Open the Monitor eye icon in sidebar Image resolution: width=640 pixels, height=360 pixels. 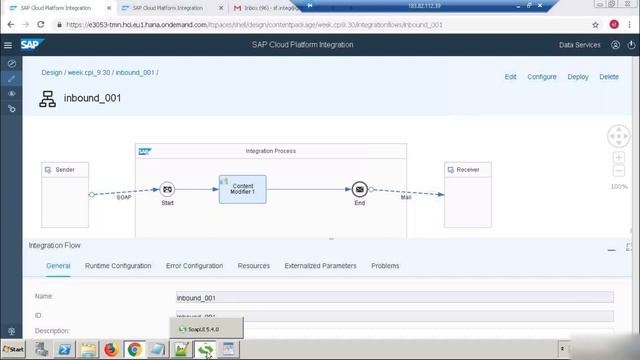(x=11, y=93)
